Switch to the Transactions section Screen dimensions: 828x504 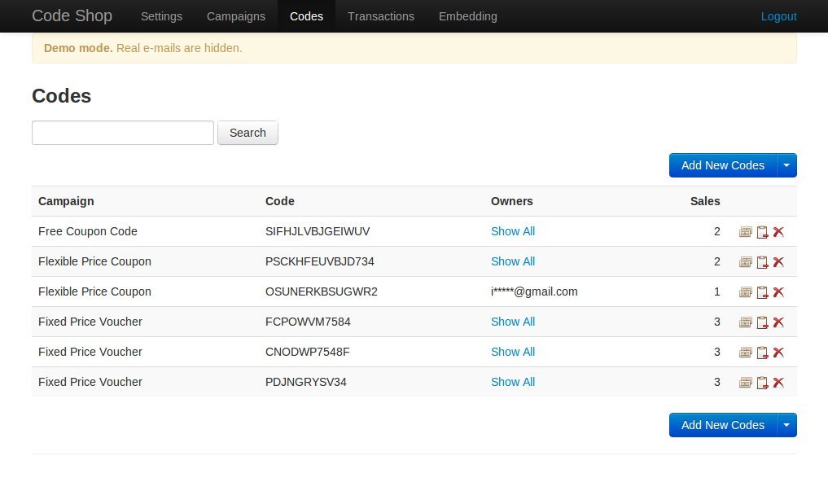381,16
